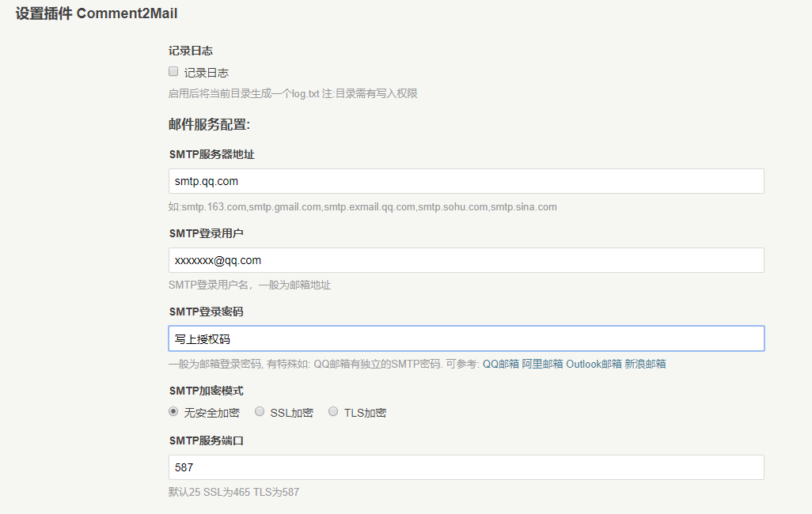Choose TLS加密 encryption mode

[x=333, y=411]
